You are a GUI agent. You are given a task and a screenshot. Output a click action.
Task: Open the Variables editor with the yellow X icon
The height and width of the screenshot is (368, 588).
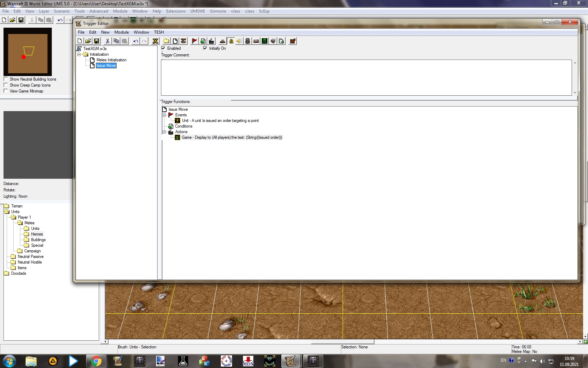pyautogui.click(x=155, y=41)
